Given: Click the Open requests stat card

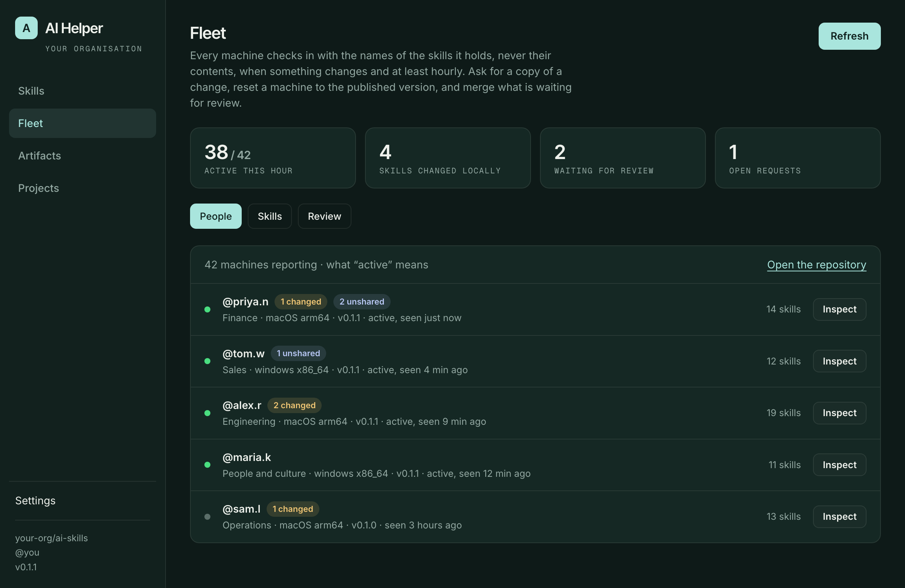Looking at the screenshot, I should [x=798, y=158].
